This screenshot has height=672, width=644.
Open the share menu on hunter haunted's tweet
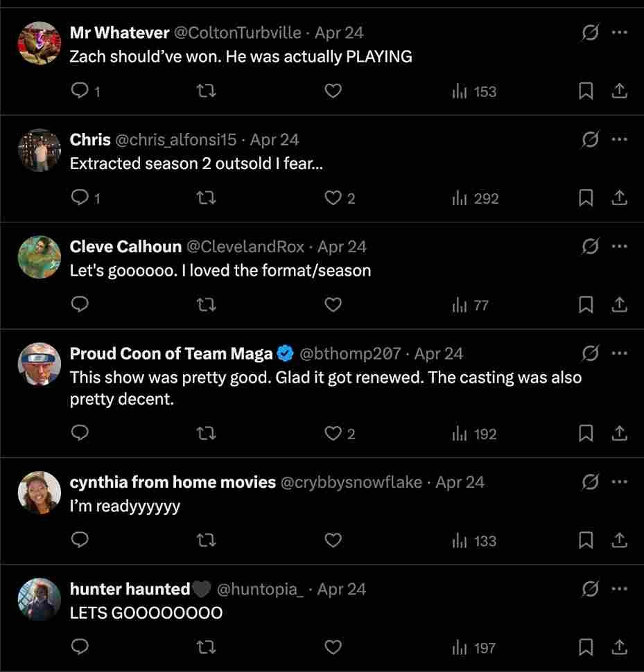tap(619, 647)
